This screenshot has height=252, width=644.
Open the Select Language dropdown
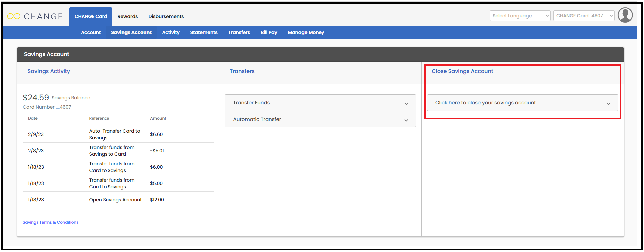tap(520, 16)
